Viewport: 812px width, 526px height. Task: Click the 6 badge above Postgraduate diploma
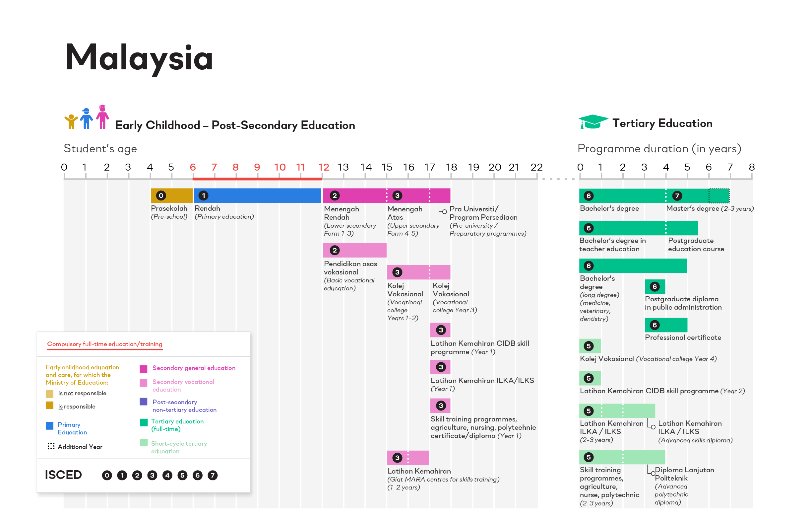click(655, 287)
